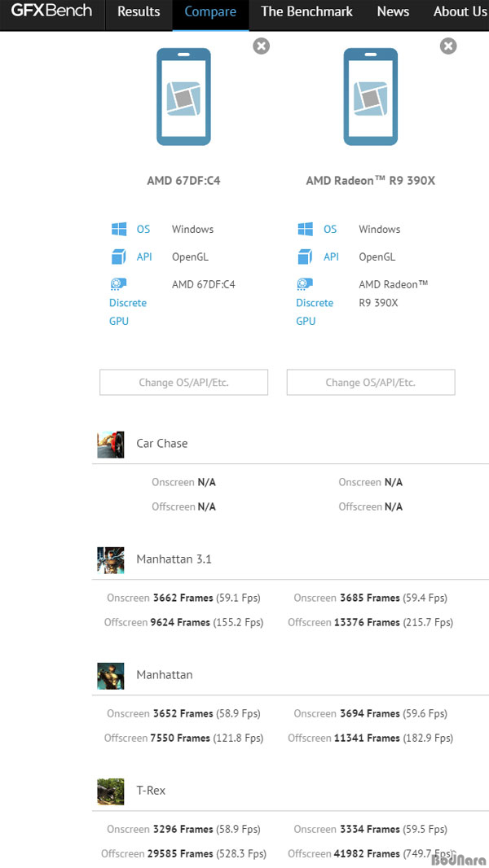
Task: Click the API label under R9 390X
Action: [331, 256]
